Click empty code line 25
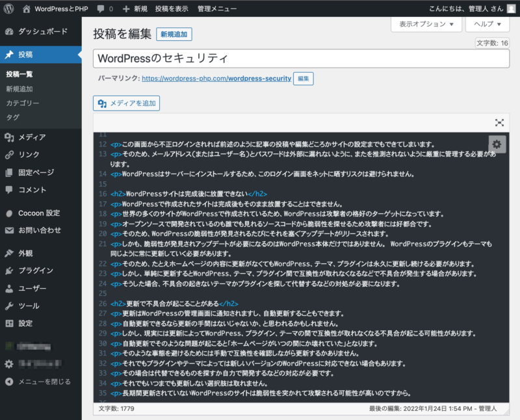Image resolution: width=520 pixels, height=420 pixels. click(x=301, y=294)
